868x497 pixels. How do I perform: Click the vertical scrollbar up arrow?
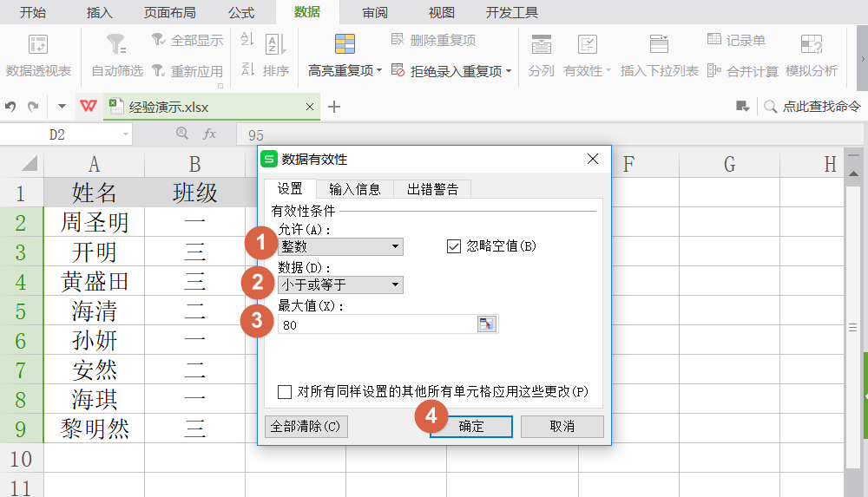(x=853, y=173)
